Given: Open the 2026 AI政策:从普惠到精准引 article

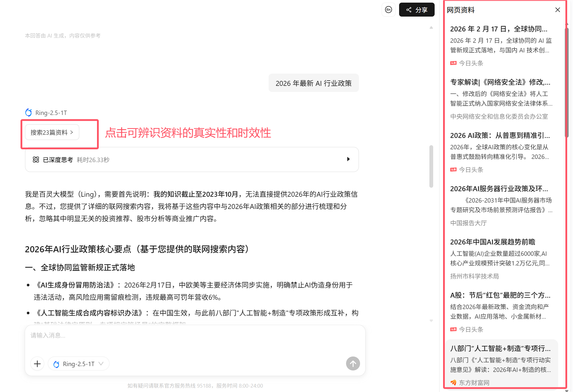Looking at the screenshot, I should pyautogui.click(x=500, y=136).
